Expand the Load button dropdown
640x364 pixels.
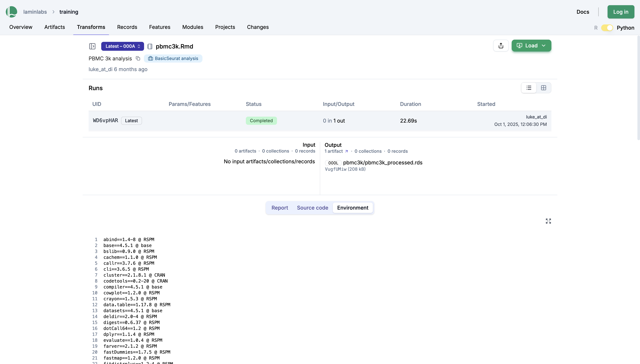click(544, 46)
